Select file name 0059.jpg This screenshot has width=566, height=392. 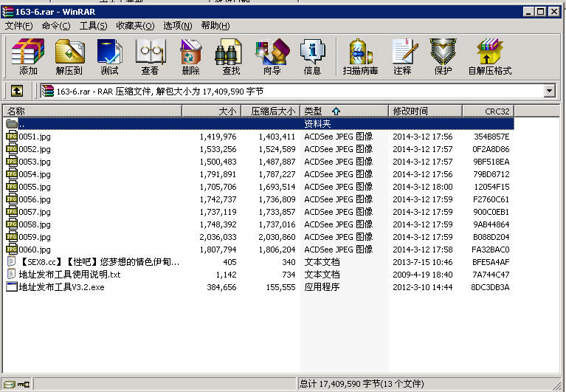point(35,237)
